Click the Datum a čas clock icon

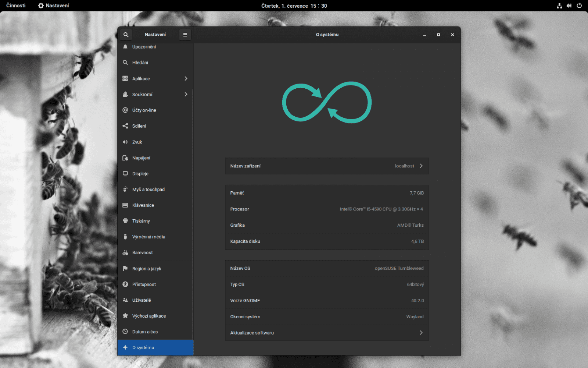tap(125, 331)
